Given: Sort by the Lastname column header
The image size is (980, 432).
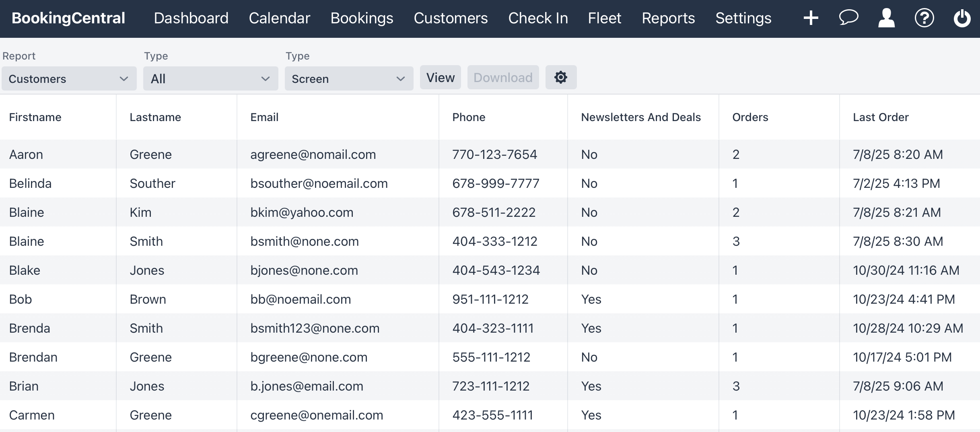Looking at the screenshot, I should point(155,117).
